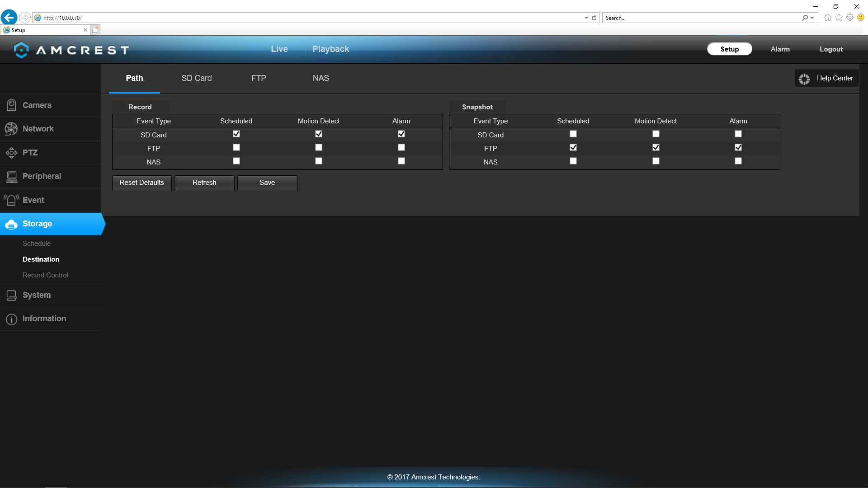The height and width of the screenshot is (488, 868).
Task: Click the search magnifier icon
Action: pos(805,18)
